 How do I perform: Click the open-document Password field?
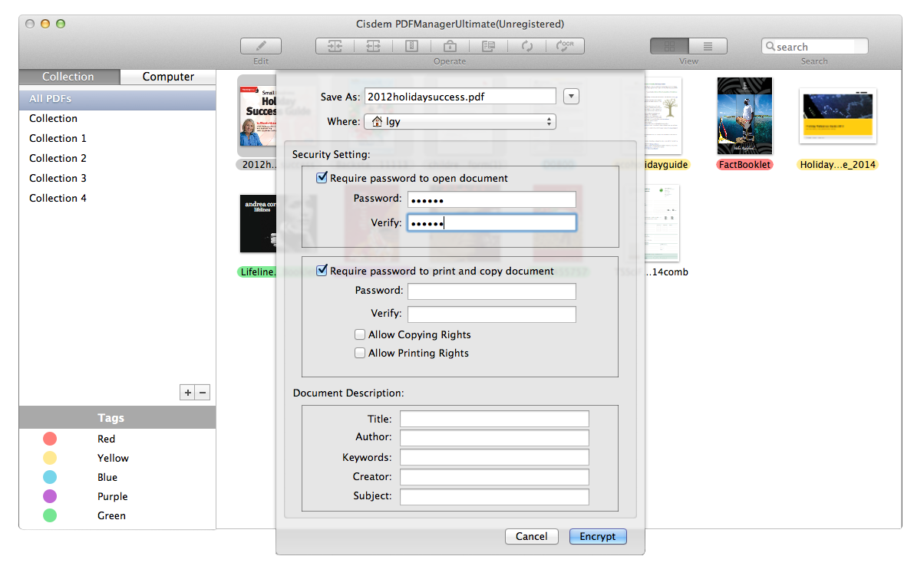pyautogui.click(x=492, y=199)
